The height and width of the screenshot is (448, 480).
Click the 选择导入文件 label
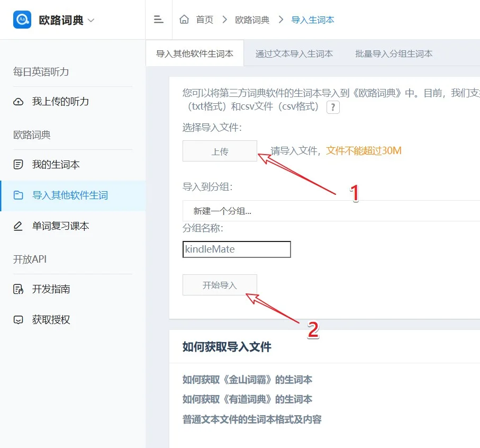[212, 128]
